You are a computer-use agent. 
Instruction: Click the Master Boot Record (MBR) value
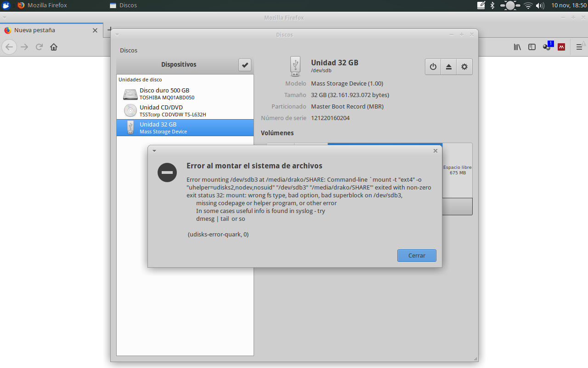[347, 106]
